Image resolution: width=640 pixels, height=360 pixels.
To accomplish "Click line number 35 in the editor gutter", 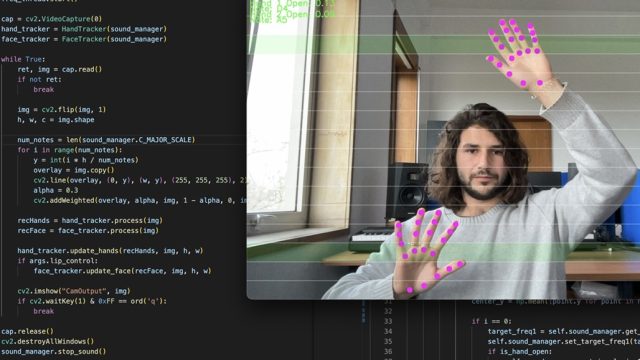I will coord(388,342).
